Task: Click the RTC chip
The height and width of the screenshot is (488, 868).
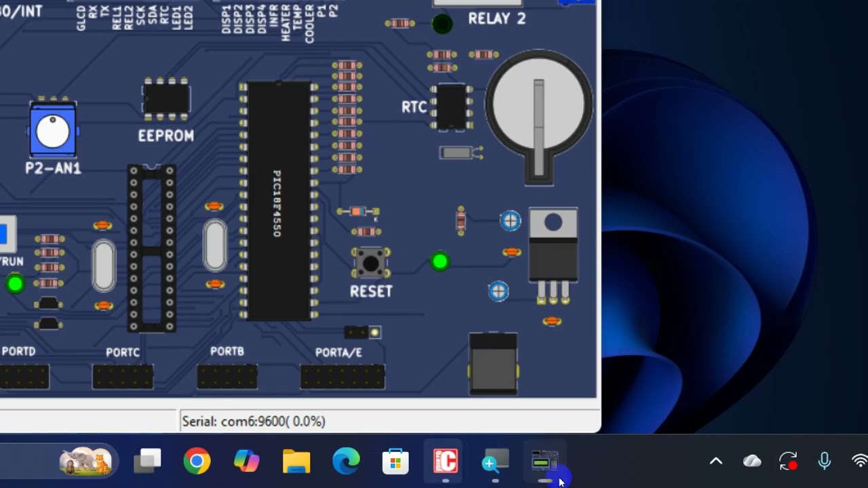Action: point(452,106)
